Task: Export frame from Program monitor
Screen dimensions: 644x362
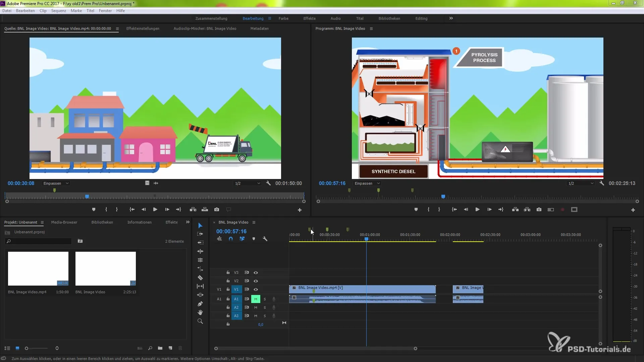Action: tap(539, 209)
